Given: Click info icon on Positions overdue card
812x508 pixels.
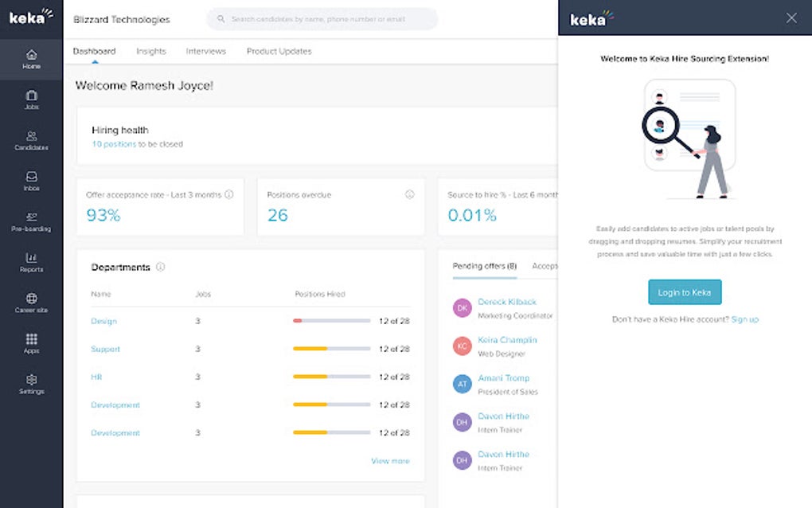Looking at the screenshot, I should pyautogui.click(x=410, y=194).
